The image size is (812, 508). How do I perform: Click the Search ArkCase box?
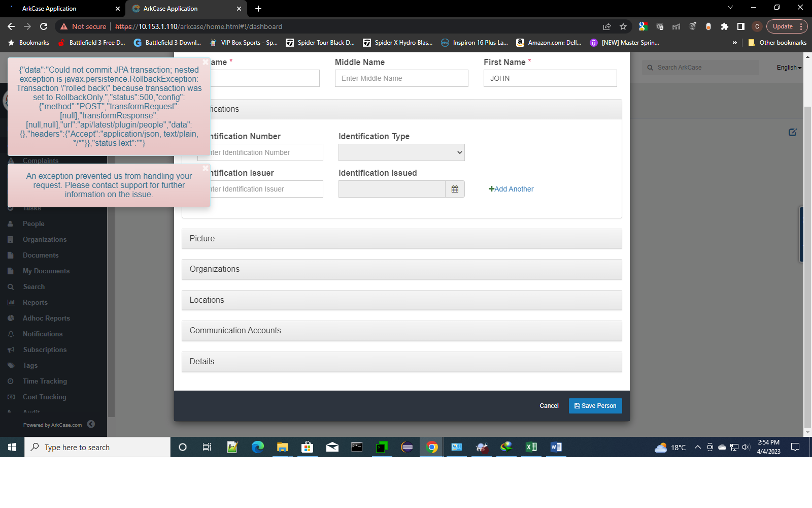(700, 68)
